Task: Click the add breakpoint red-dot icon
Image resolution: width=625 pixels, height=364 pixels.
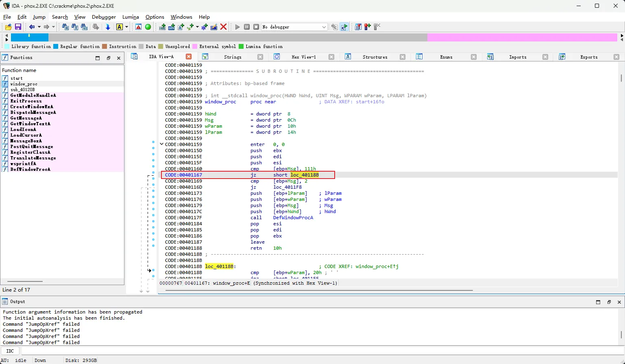Action: coord(368,27)
